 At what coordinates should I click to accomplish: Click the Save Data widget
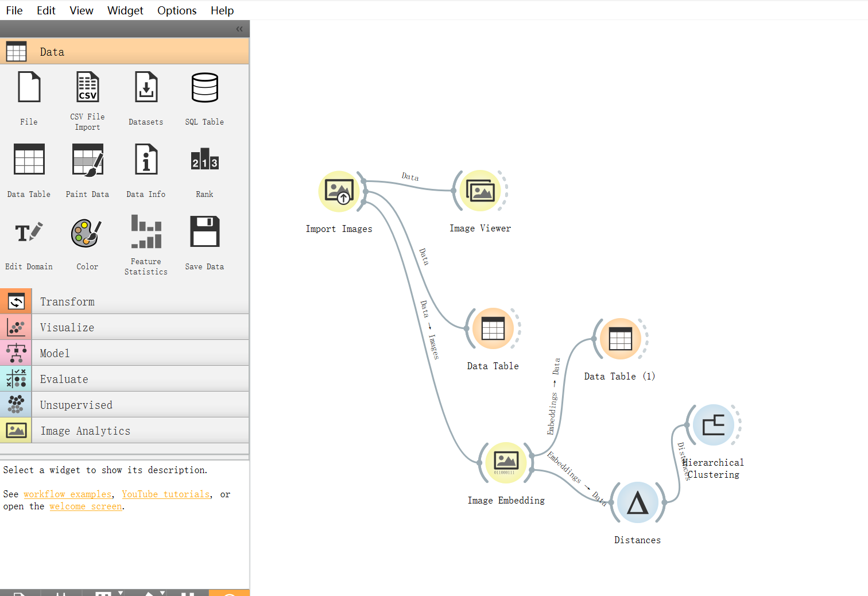[x=204, y=233]
